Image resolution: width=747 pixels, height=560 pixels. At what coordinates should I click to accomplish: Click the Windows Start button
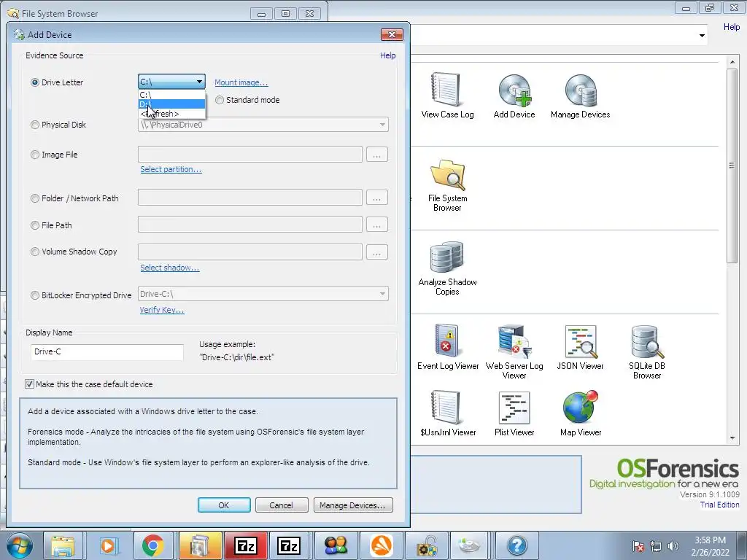click(20, 545)
